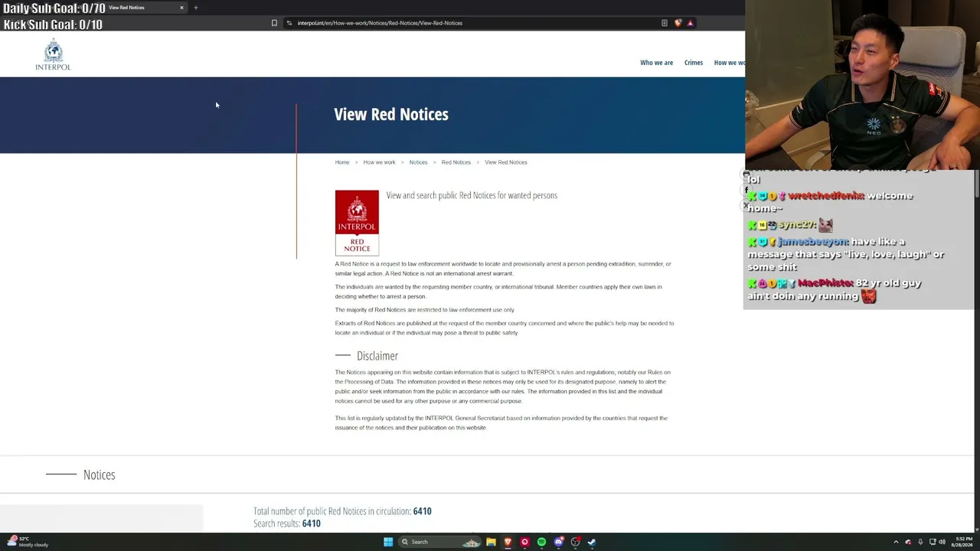Click jamesbeeyon's chat username
Viewport: 980px width, 551px height.
(813, 242)
